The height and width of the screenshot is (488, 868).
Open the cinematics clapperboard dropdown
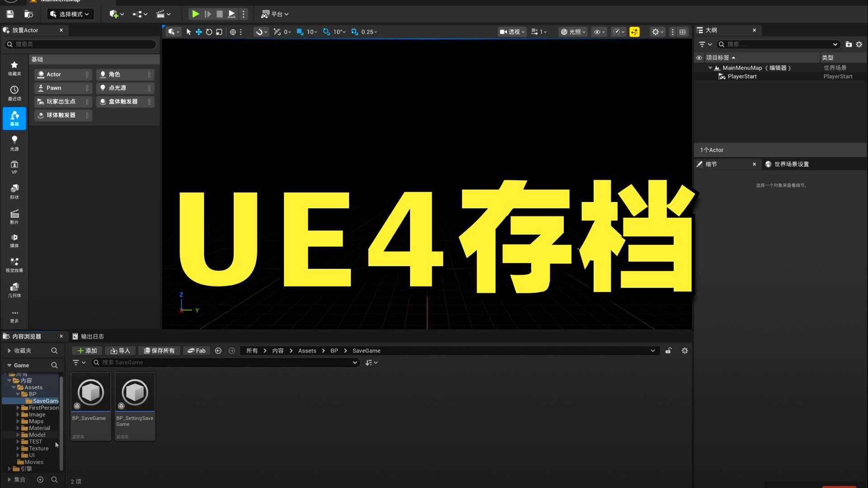[x=163, y=14]
